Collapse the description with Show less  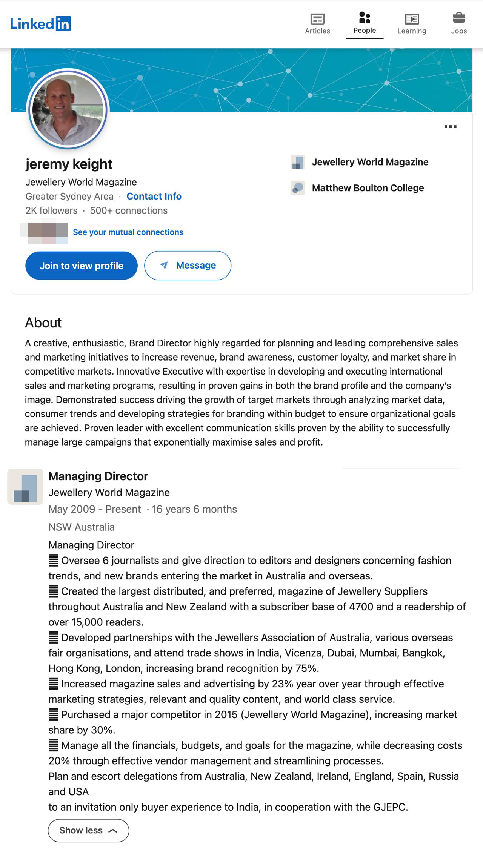pos(88,830)
